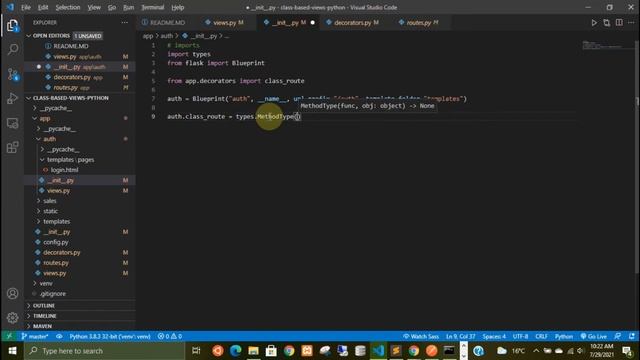Open the File menu
This screenshot has height=360, width=640.
26,7
